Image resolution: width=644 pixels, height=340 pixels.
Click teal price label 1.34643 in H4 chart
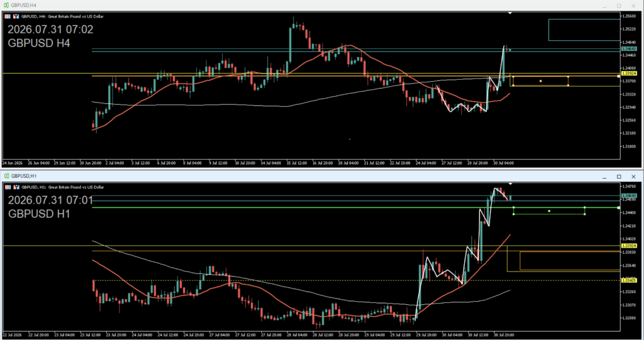coord(629,49)
